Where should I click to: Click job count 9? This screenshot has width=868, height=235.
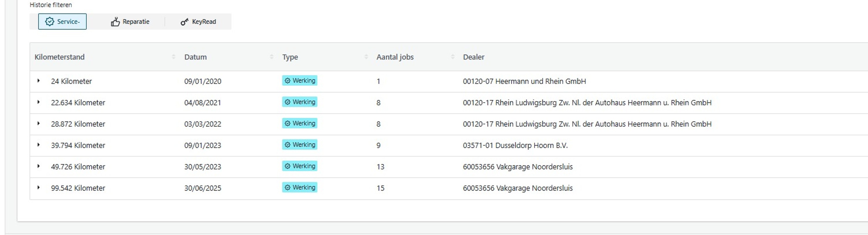click(379, 145)
